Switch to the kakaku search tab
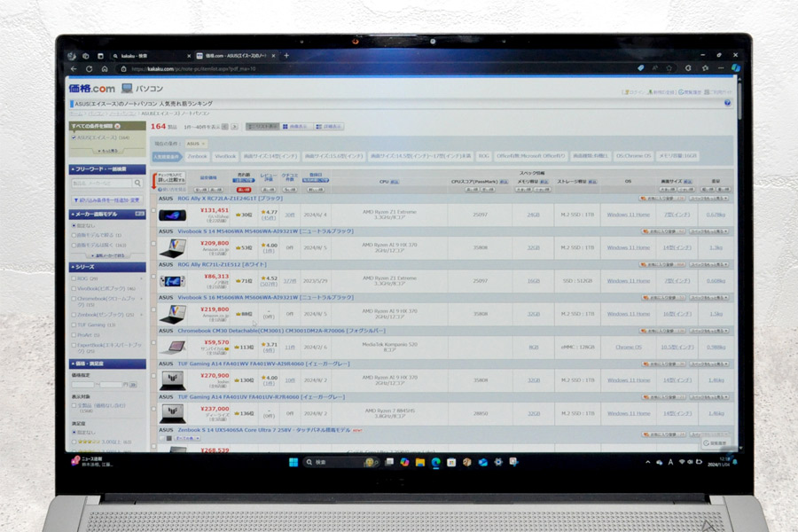This screenshot has width=798, height=532. point(147,56)
